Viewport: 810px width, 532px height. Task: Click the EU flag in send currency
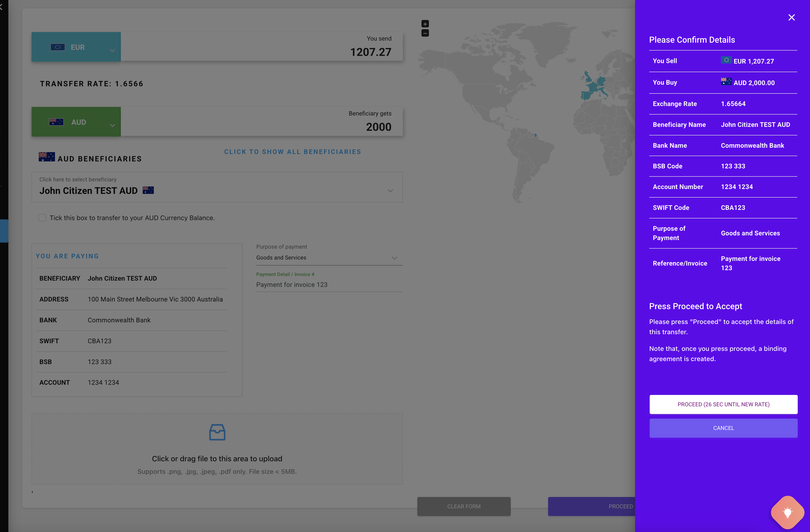pyautogui.click(x=58, y=47)
